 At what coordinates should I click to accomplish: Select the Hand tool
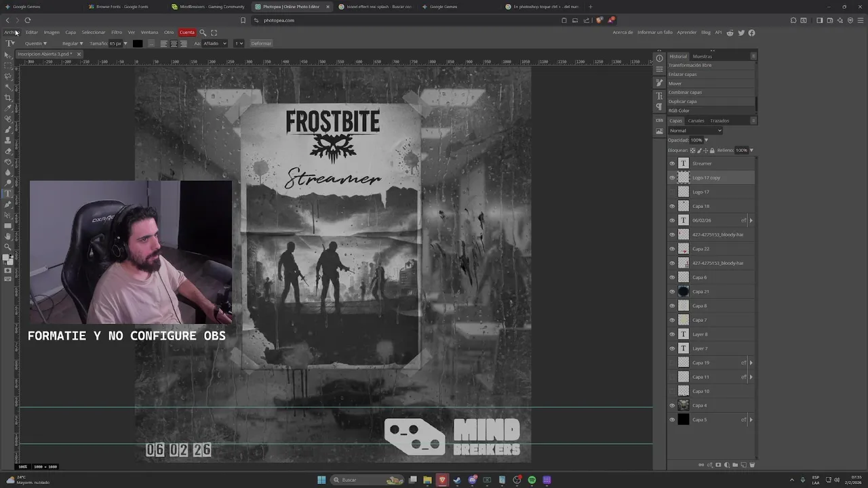[8, 236]
